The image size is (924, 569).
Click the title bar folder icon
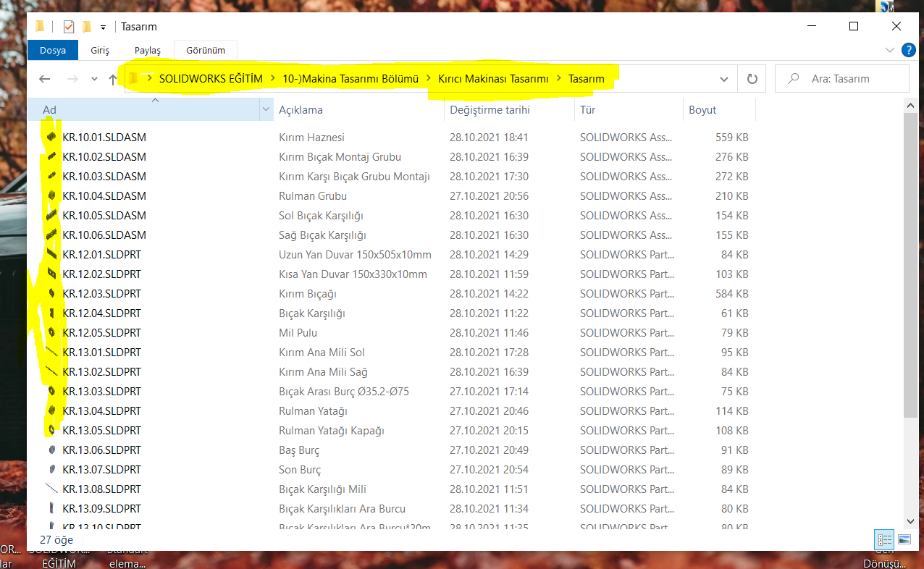point(40,27)
